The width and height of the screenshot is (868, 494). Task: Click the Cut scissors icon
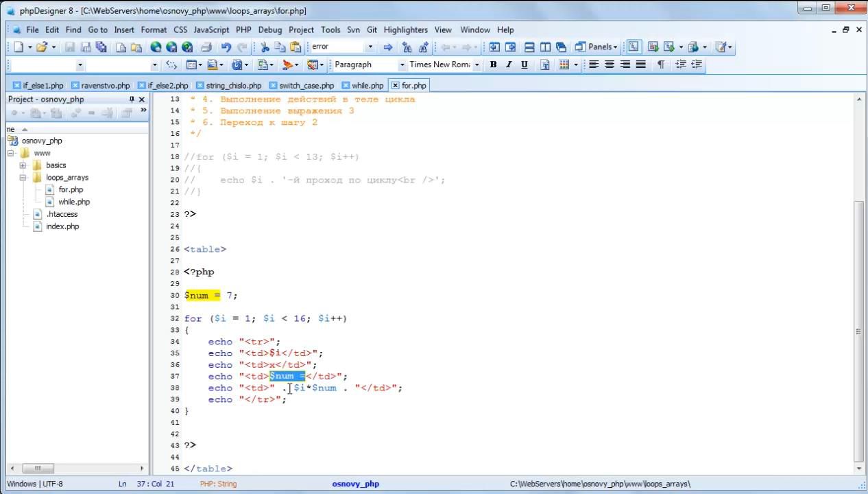265,47
